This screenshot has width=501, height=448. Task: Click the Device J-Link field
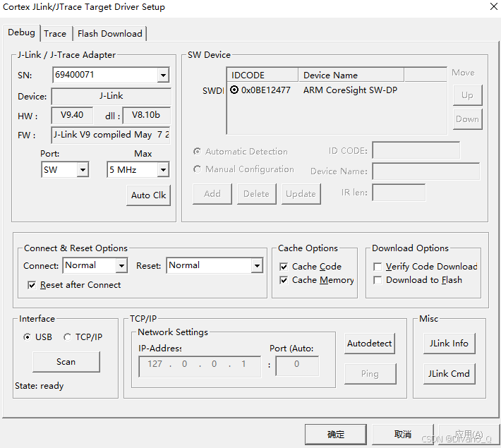pyautogui.click(x=111, y=96)
